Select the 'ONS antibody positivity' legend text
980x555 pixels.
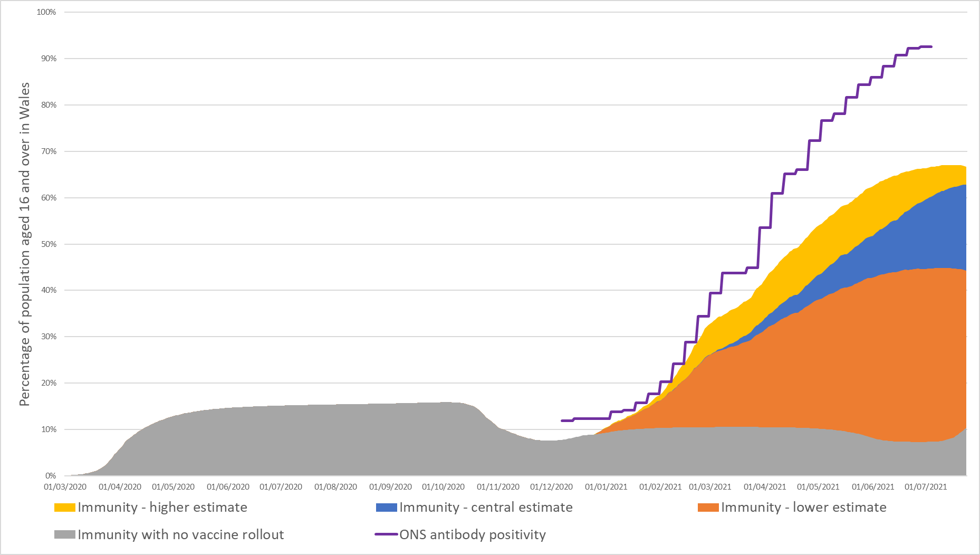[473, 535]
